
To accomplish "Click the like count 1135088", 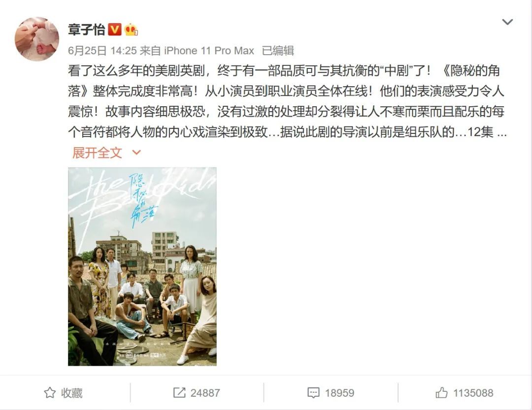I will tap(473, 393).
